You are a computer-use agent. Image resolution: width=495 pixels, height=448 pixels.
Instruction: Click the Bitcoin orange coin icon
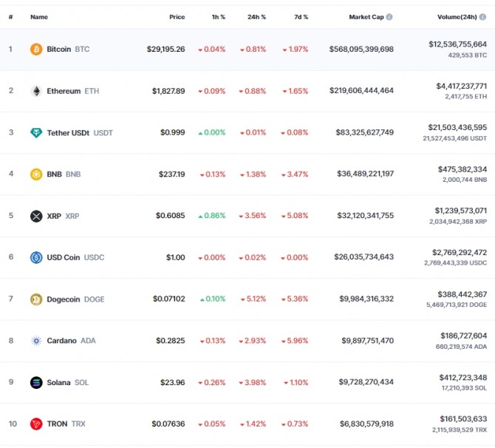pyautogui.click(x=36, y=50)
